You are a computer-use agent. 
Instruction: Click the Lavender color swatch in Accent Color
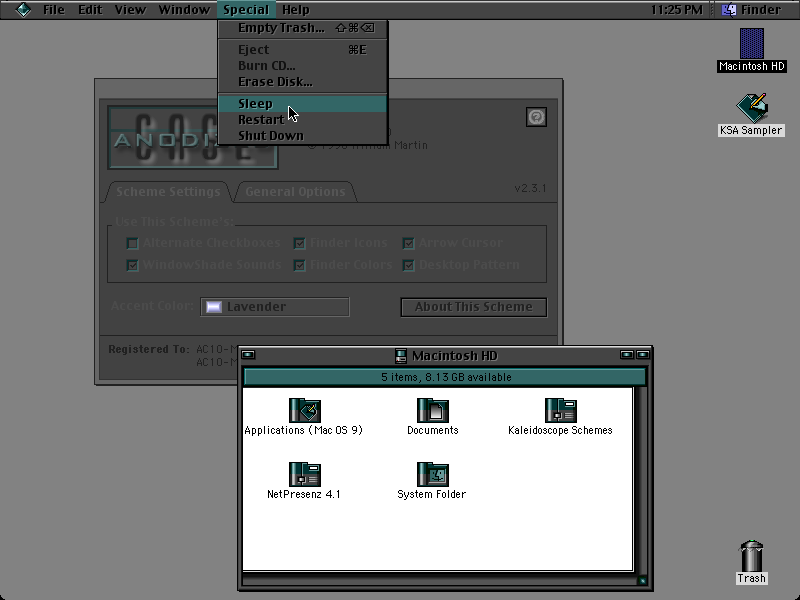214,307
